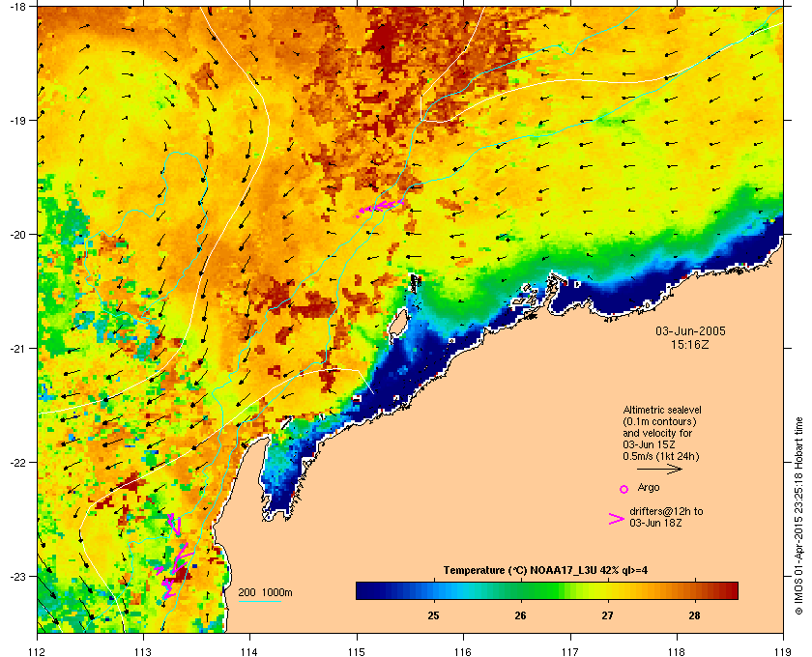Viewport: 812px width, 657px height.
Task: Click latitude axis label -23
Action: coord(18,576)
